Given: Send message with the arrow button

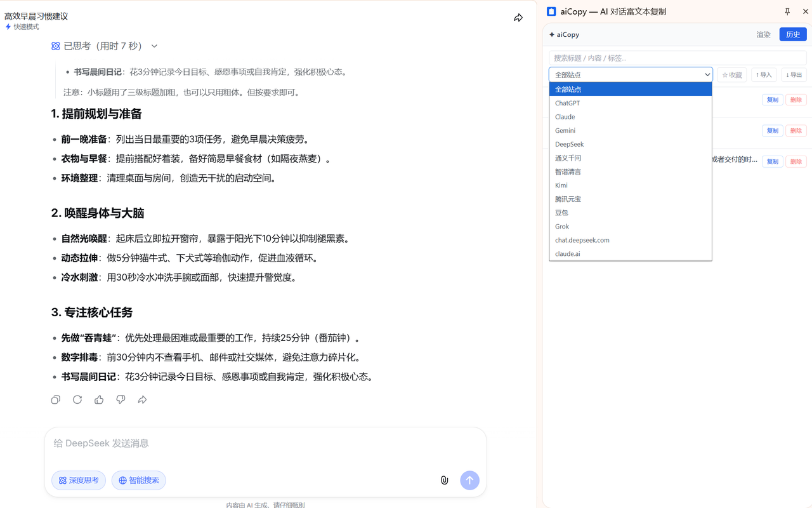Looking at the screenshot, I should 469,480.
